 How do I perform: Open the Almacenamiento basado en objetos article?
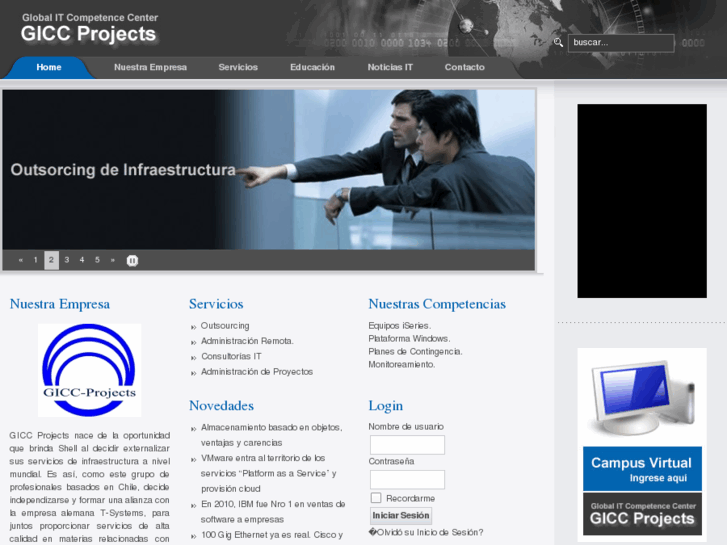[x=271, y=435]
